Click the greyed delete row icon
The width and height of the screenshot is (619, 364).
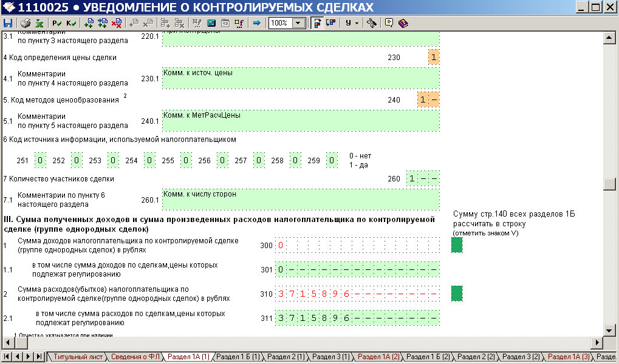click(179, 23)
